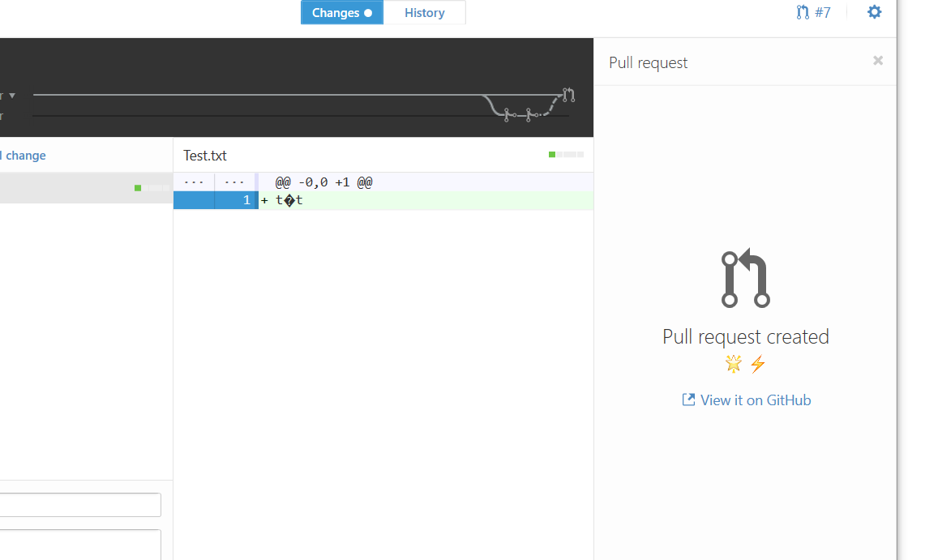This screenshot has height=560, width=938.
Task: Click the commit description text area
Action: click(x=80, y=545)
